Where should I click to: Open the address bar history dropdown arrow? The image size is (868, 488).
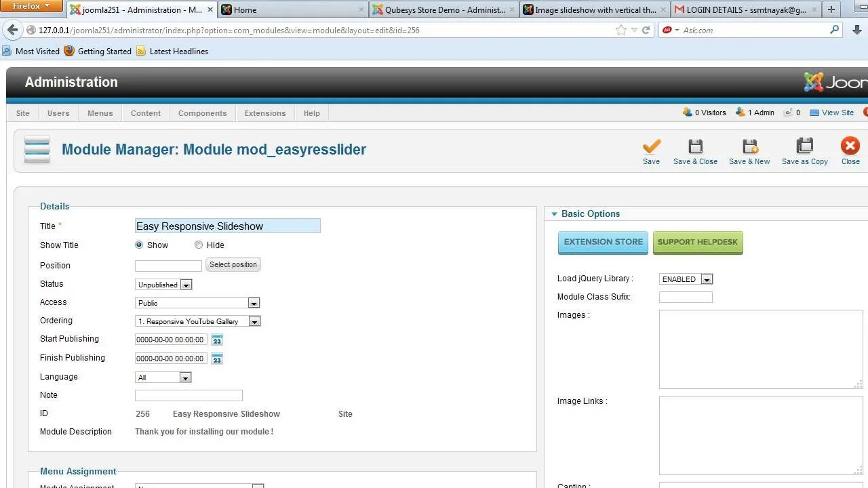(634, 30)
